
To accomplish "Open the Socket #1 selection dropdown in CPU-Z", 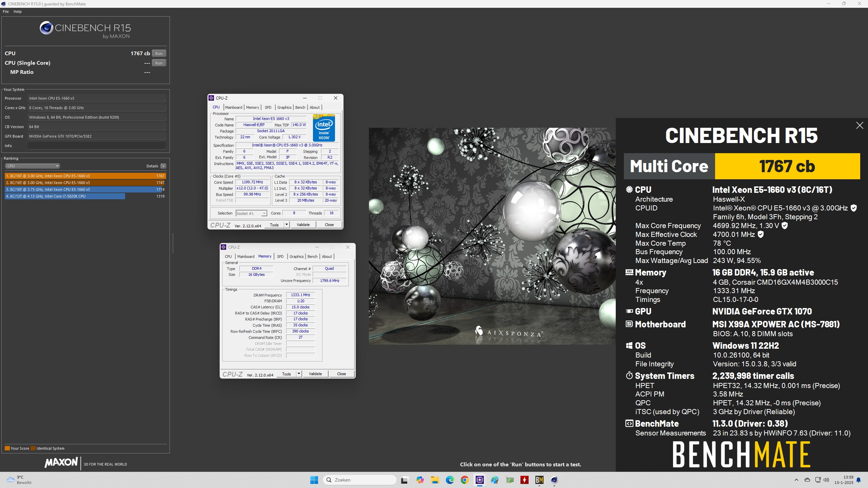I will tap(251, 213).
